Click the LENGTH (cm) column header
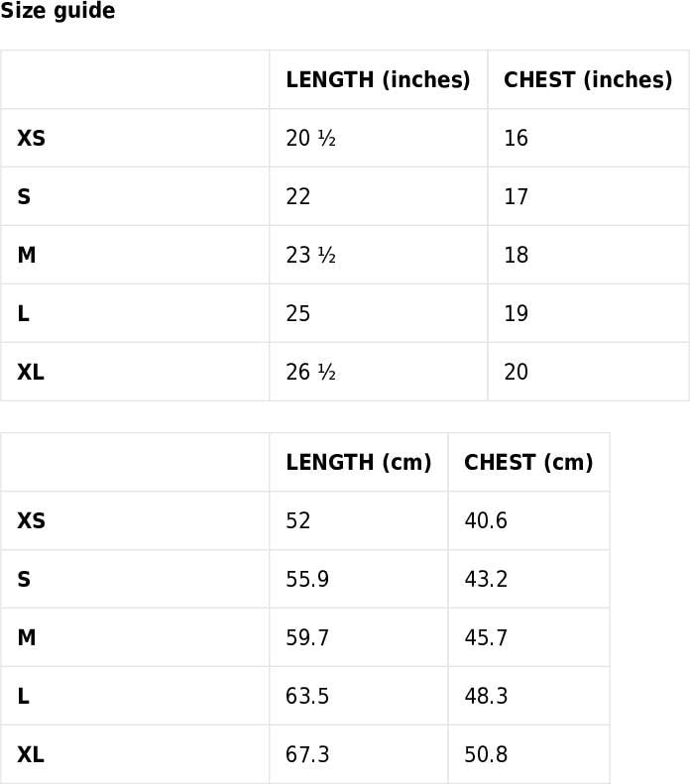Screen dimensions: 690x784 [359, 463]
